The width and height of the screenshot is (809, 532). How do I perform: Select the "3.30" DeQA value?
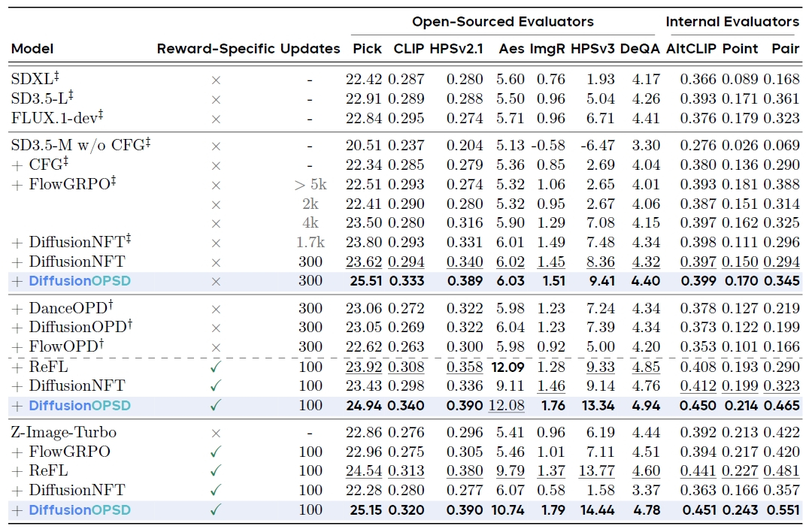(x=646, y=145)
